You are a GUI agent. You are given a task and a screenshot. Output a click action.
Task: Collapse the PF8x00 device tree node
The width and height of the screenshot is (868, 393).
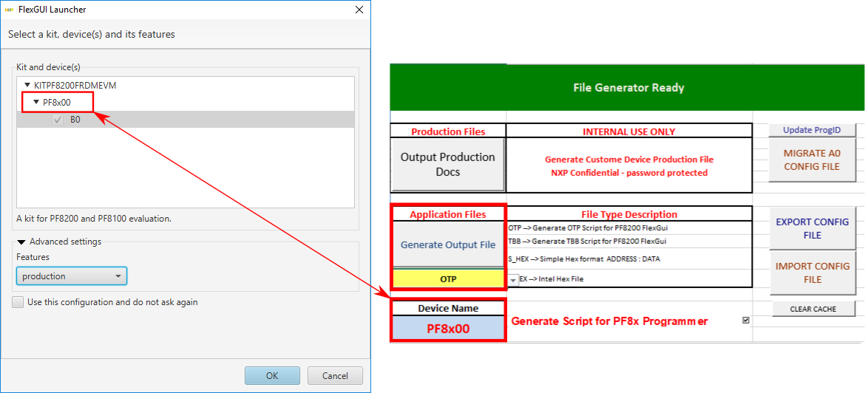pyautogui.click(x=36, y=103)
